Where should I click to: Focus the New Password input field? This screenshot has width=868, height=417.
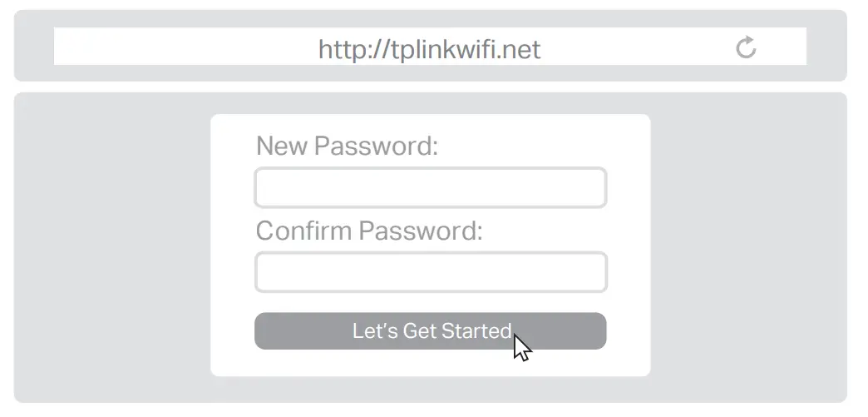pyautogui.click(x=430, y=188)
